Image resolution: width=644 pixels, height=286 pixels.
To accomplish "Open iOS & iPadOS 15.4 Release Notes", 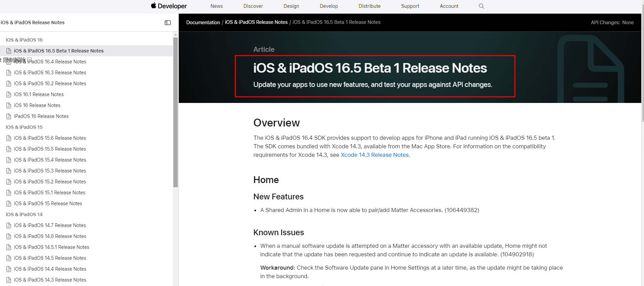I will (x=50, y=160).
